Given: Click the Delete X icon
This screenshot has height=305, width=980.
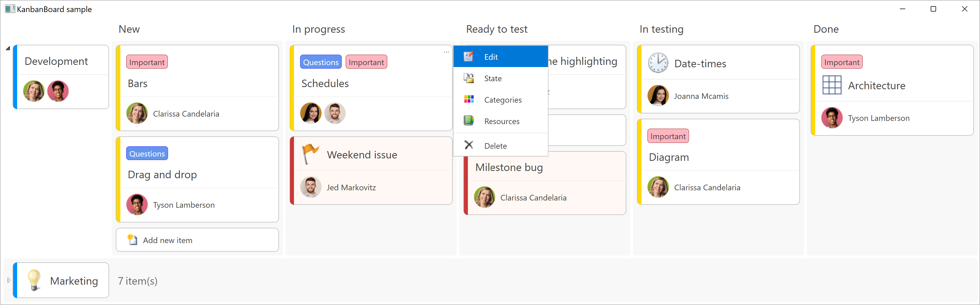Looking at the screenshot, I should [x=469, y=145].
